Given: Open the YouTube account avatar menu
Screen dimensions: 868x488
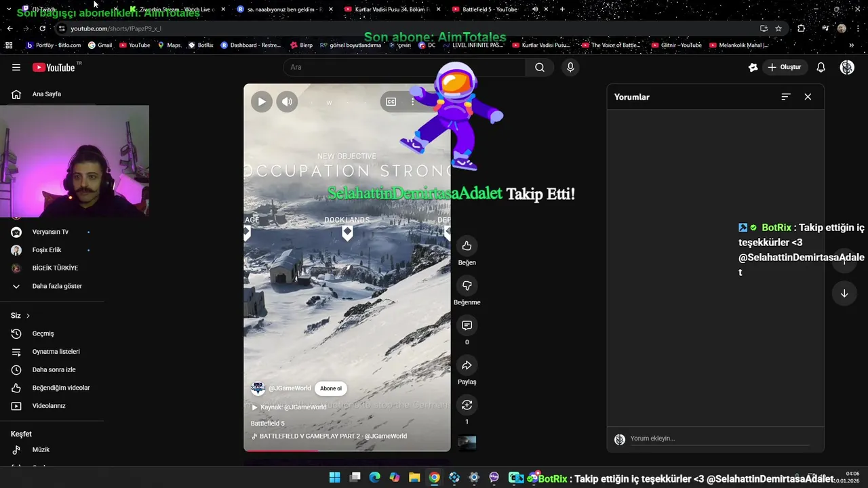Looking at the screenshot, I should pyautogui.click(x=847, y=67).
